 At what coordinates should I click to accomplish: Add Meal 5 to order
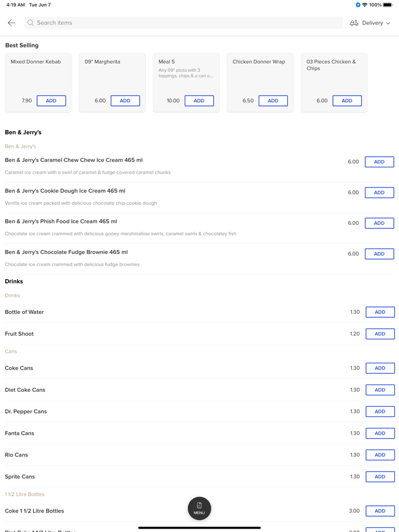pyautogui.click(x=199, y=101)
